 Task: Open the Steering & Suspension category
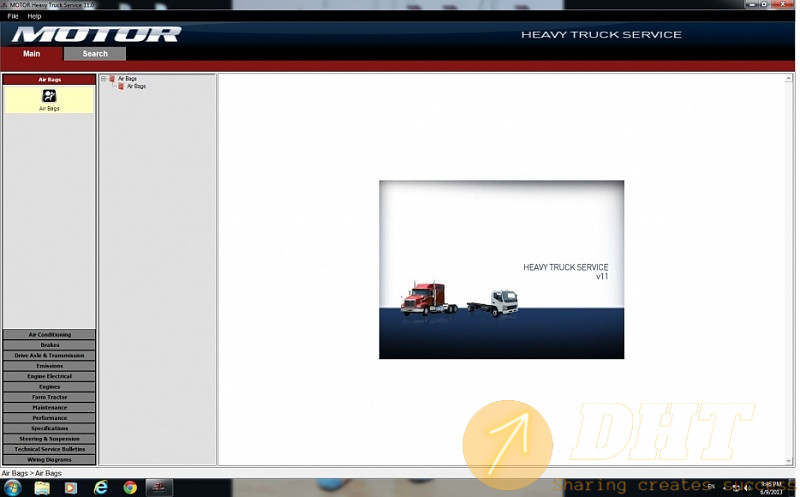pos(49,439)
